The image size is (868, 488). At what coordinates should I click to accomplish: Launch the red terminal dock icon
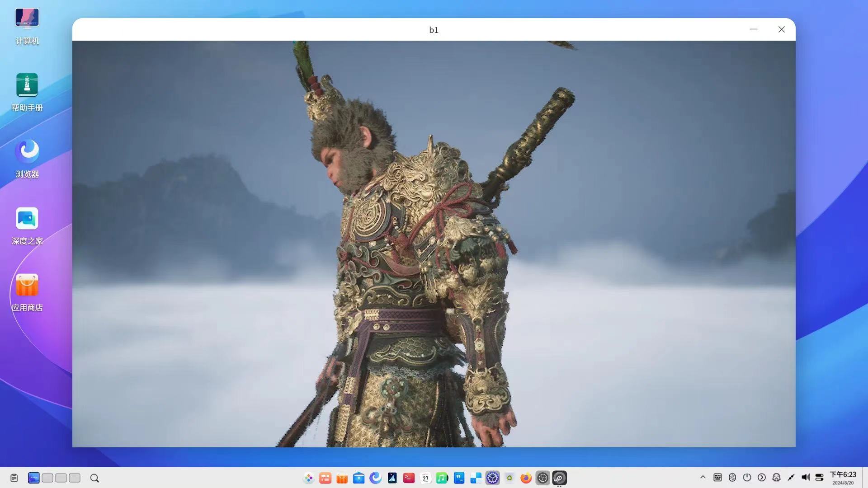(x=409, y=478)
